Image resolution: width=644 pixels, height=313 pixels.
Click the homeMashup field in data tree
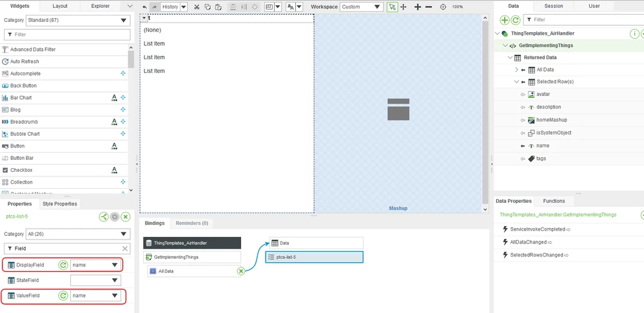tap(551, 120)
